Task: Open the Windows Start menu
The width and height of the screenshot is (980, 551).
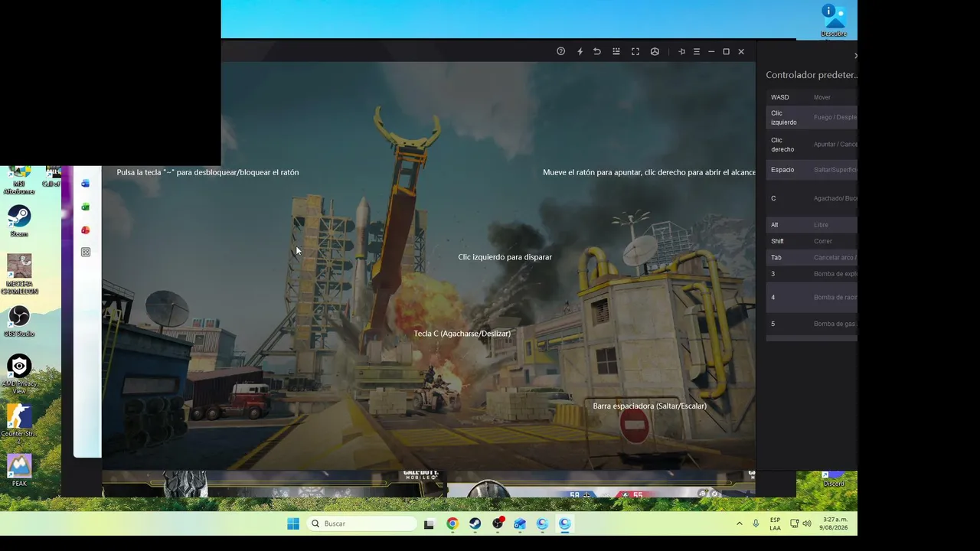Action: coord(293,523)
